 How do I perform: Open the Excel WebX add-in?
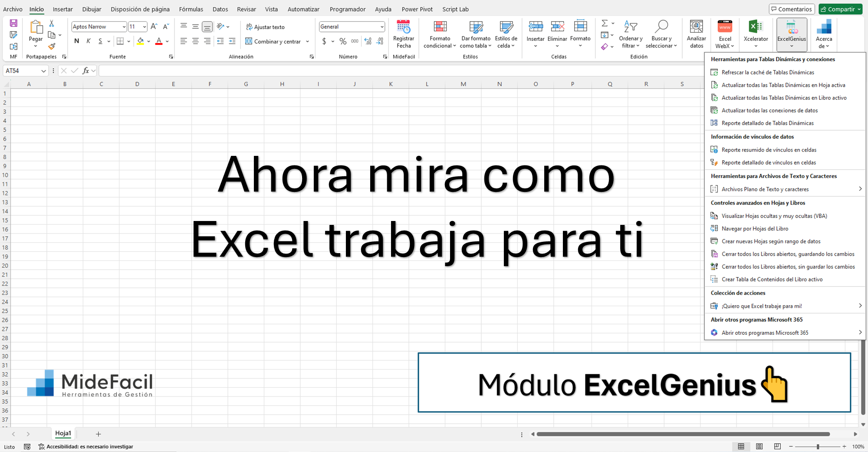(x=725, y=35)
